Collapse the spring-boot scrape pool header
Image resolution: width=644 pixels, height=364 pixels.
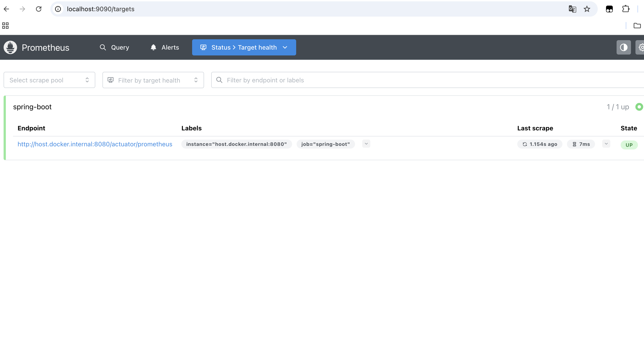32,107
